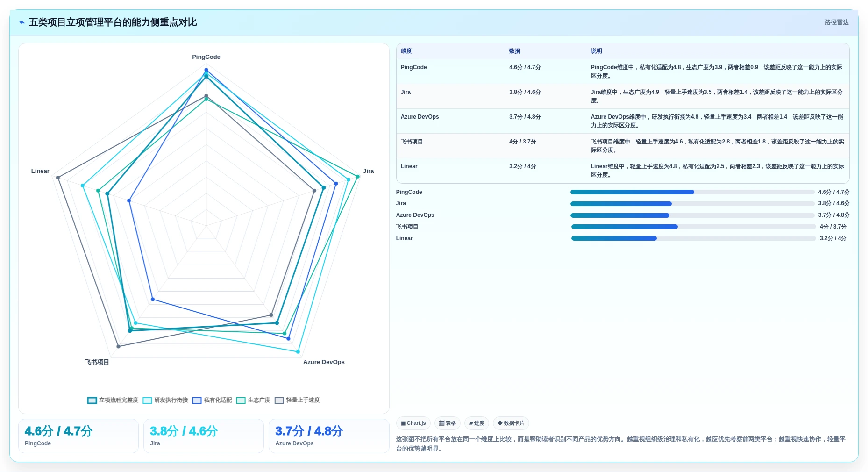
Task: Click the 飞书项目 radar axis label
Action: pos(97,362)
